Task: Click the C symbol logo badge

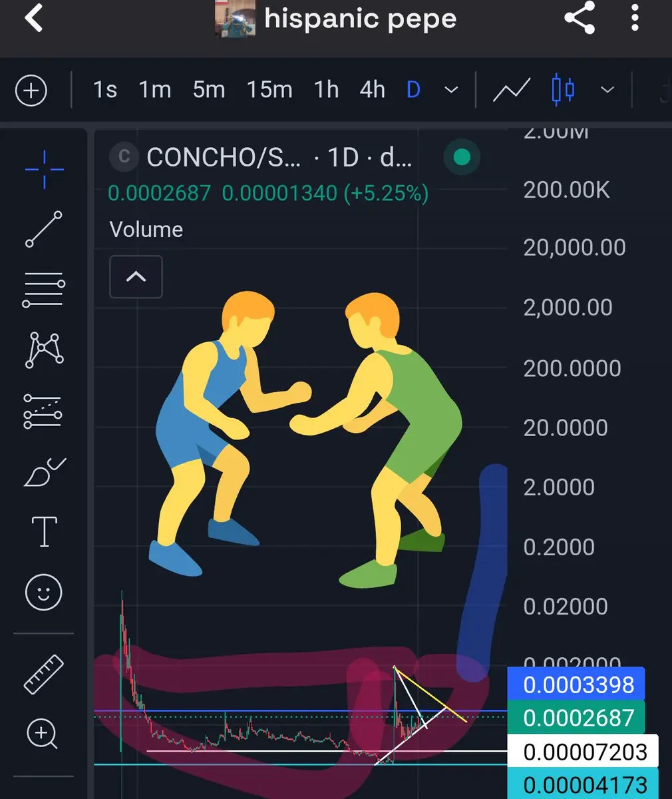Action: pyautogui.click(x=124, y=157)
